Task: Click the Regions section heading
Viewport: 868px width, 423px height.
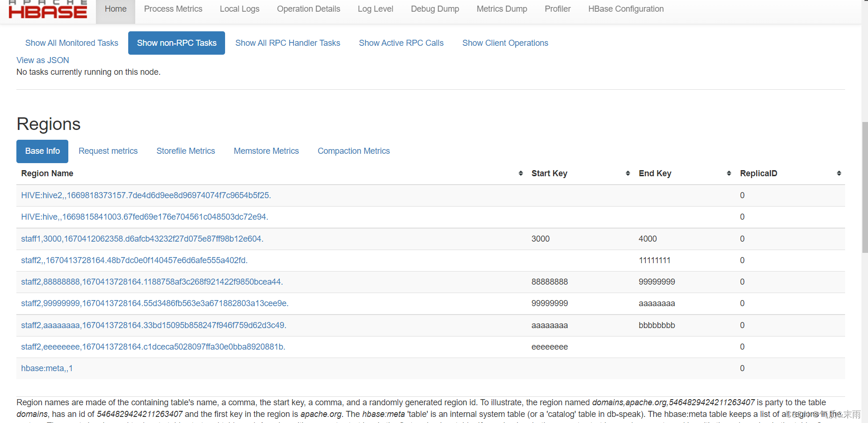Action: tap(49, 124)
